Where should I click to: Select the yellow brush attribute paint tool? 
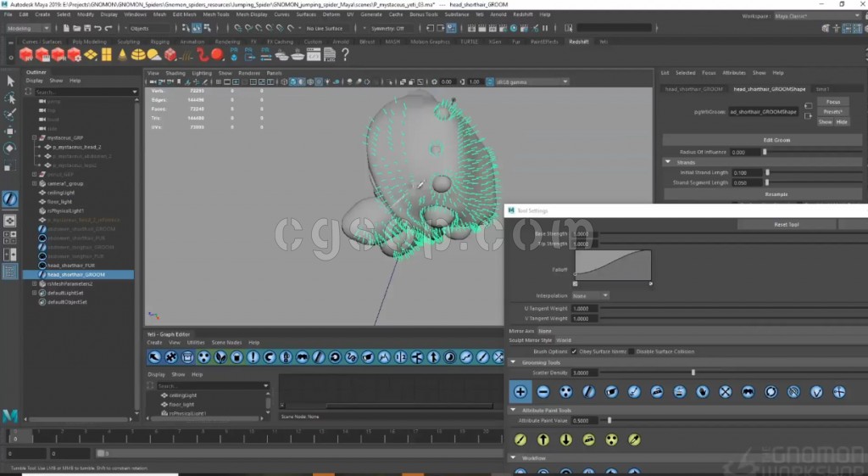[x=520, y=440]
